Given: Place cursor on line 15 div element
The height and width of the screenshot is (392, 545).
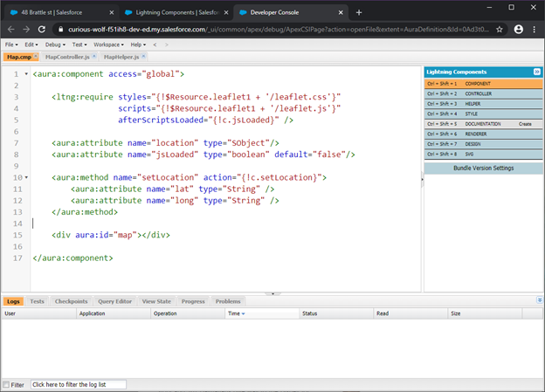Looking at the screenshot, I should [x=111, y=235].
